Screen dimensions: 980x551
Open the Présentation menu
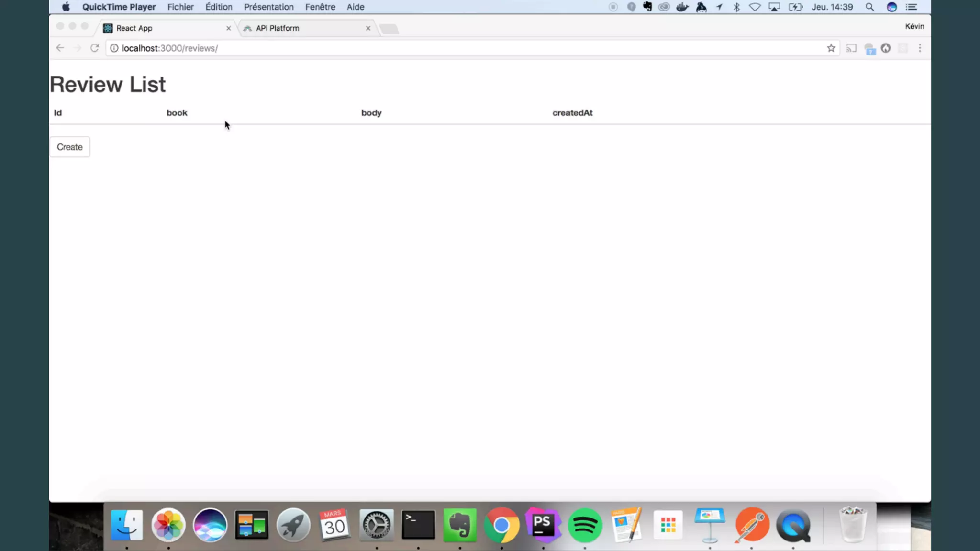tap(269, 7)
